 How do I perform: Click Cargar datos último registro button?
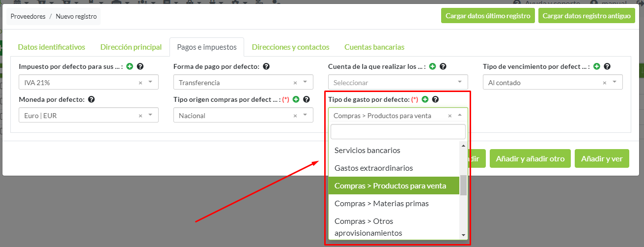pyautogui.click(x=488, y=16)
